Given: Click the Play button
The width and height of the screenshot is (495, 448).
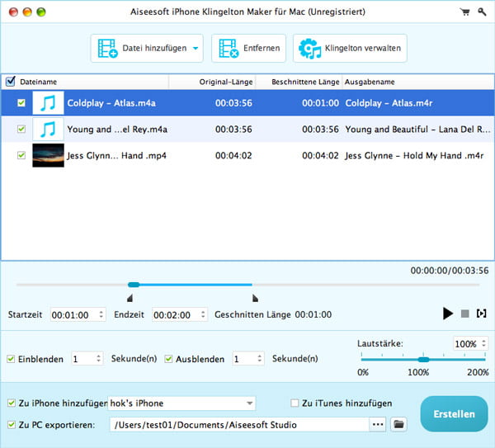Looking at the screenshot, I should [448, 314].
